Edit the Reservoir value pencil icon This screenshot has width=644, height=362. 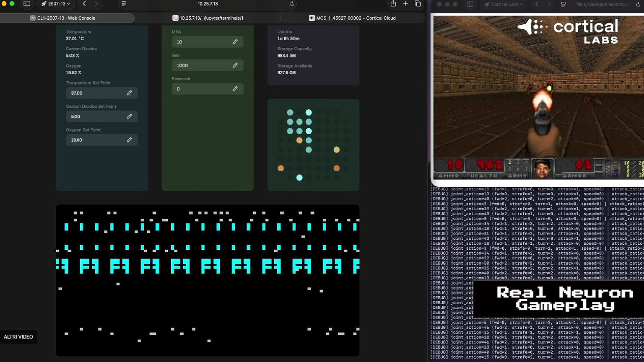pos(235,89)
